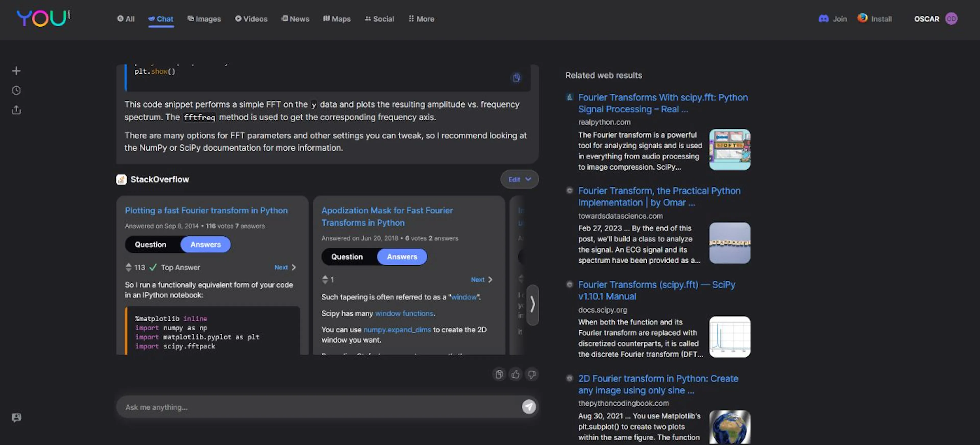Start a new chat with plus icon
The width and height of the screenshot is (980, 445).
pos(16,71)
